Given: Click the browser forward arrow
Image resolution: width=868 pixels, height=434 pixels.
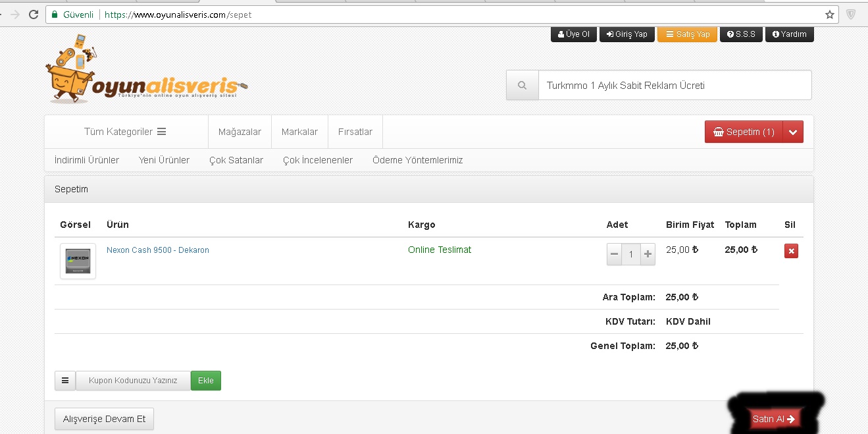Looking at the screenshot, I should [x=14, y=14].
